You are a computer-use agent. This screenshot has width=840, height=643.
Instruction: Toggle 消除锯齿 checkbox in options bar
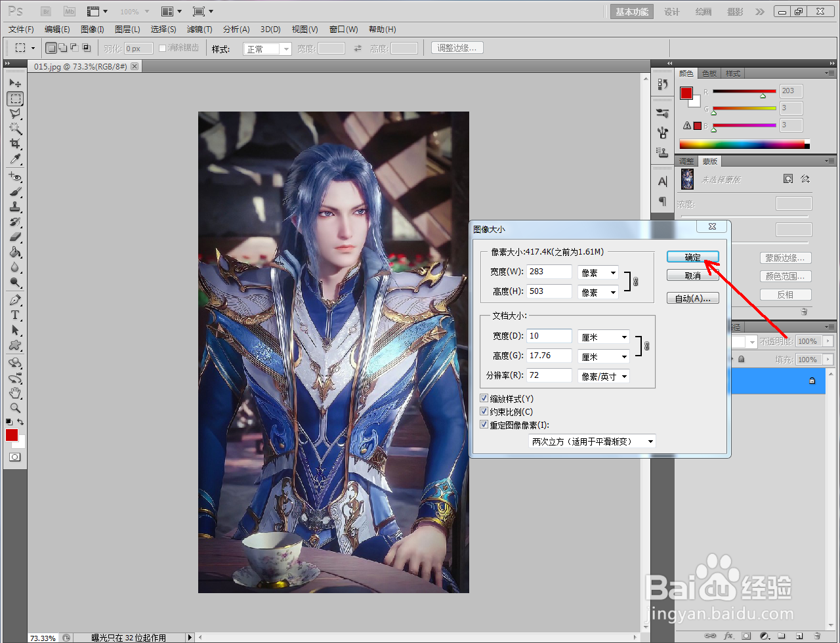coord(163,48)
